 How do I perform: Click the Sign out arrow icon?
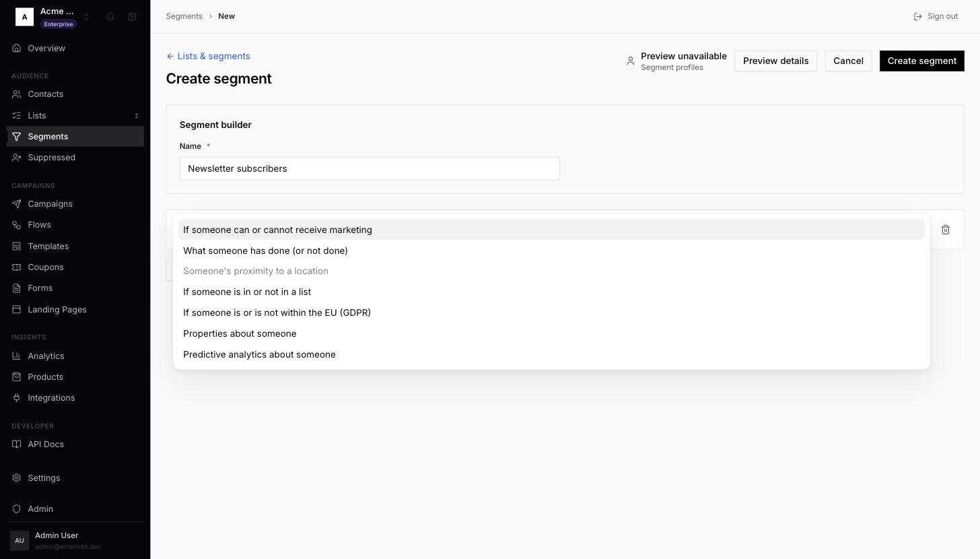point(918,16)
